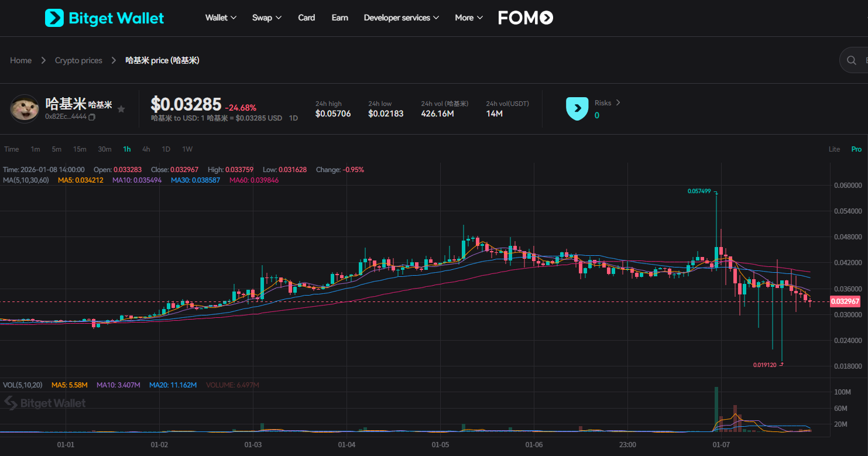Open search using the magnifier icon
This screenshot has width=868, height=456.
[x=852, y=60]
